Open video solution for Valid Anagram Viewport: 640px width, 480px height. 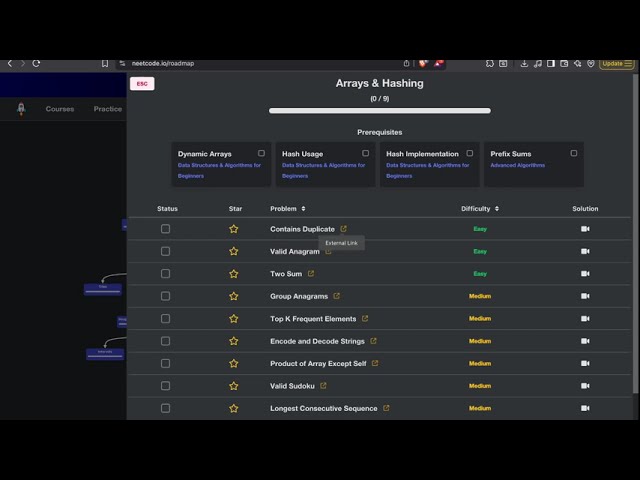click(585, 251)
